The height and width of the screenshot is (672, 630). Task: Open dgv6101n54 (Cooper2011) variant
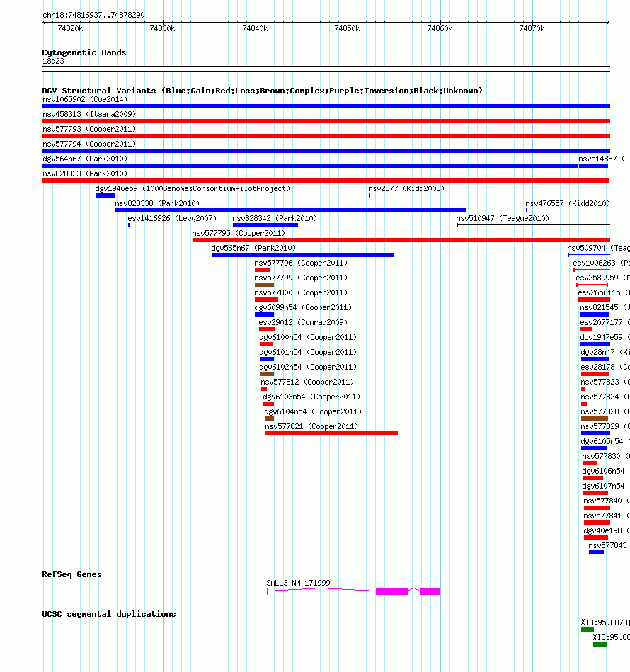coord(308,352)
